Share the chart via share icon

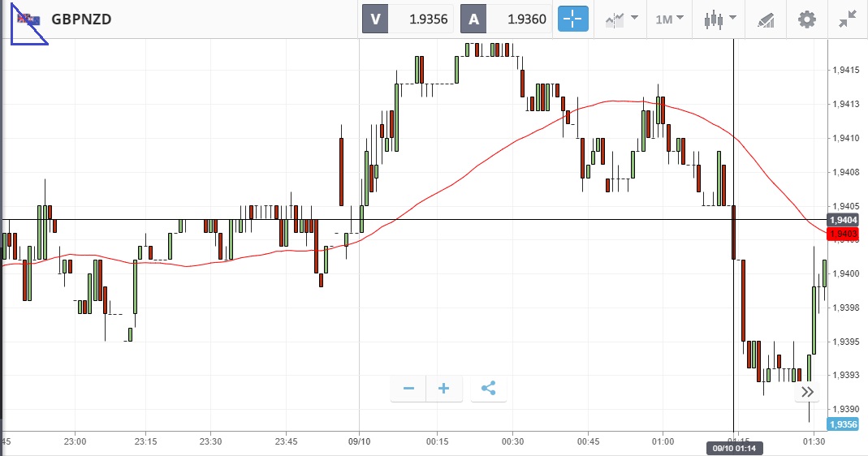(x=488, y=389)
